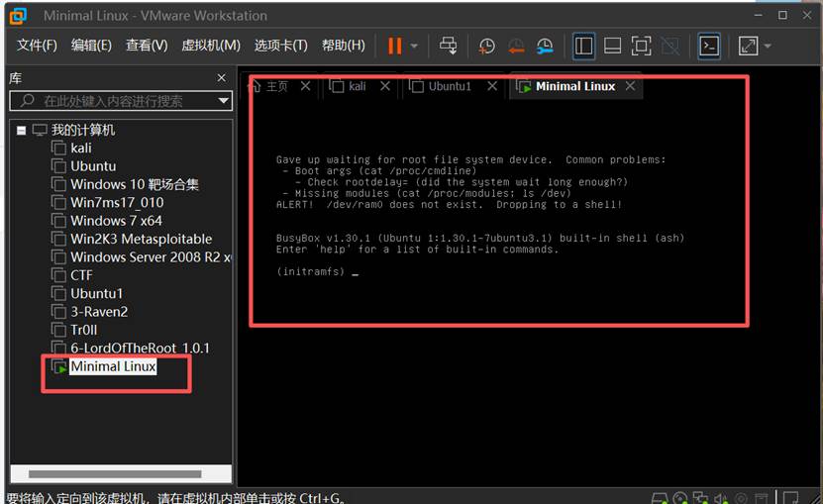Switch to the Ubuntu1 tab
823x504 pixels.
(450, 86)
